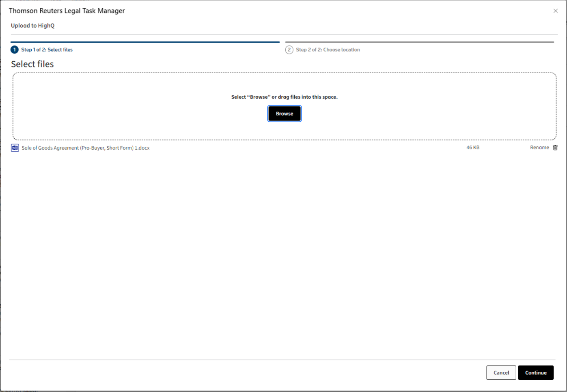Click the Word document icon beside the file

pyautogui.click(x=15, y=148)
